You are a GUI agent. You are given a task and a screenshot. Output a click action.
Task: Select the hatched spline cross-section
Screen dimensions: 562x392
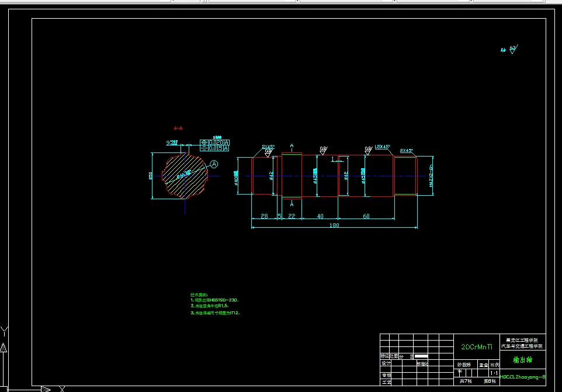tap(185, 176)
